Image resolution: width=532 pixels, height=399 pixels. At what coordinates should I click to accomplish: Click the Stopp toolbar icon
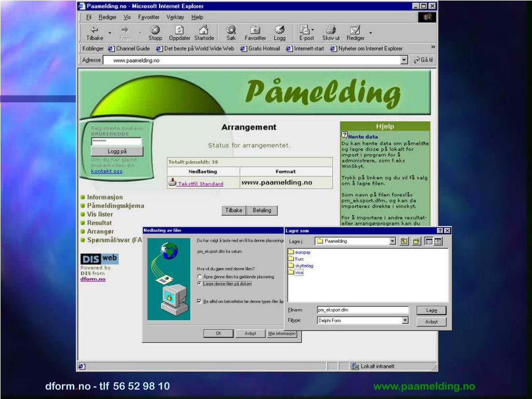(155, 30)
